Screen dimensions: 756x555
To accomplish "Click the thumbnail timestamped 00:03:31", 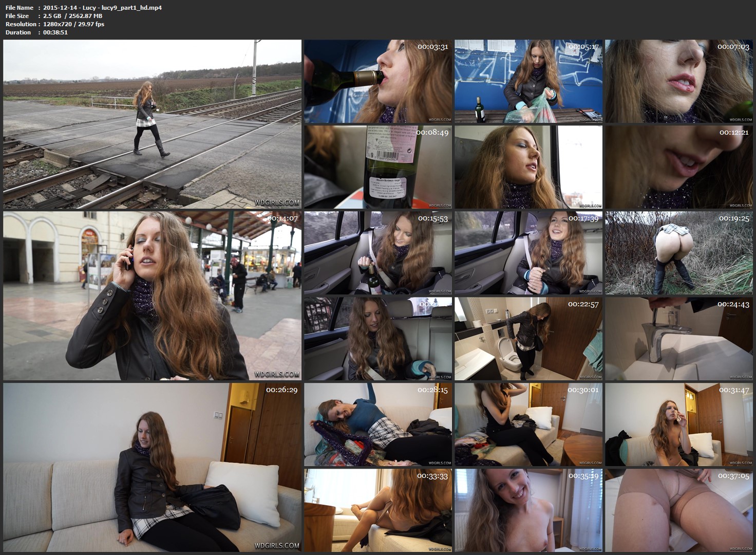I will click(377, 81).
